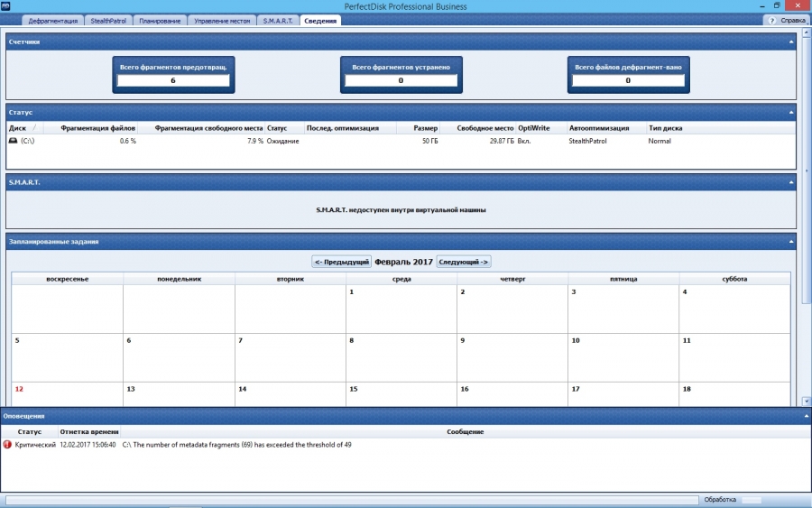Click the Справка help question mark icon
Screen dimensions: 812x508
point(772,20)
